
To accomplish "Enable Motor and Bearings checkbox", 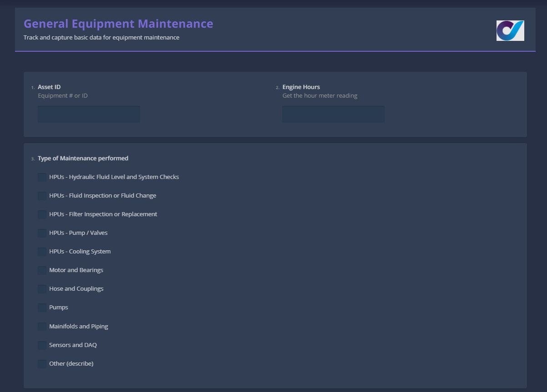I will click(x=42, y=270).
